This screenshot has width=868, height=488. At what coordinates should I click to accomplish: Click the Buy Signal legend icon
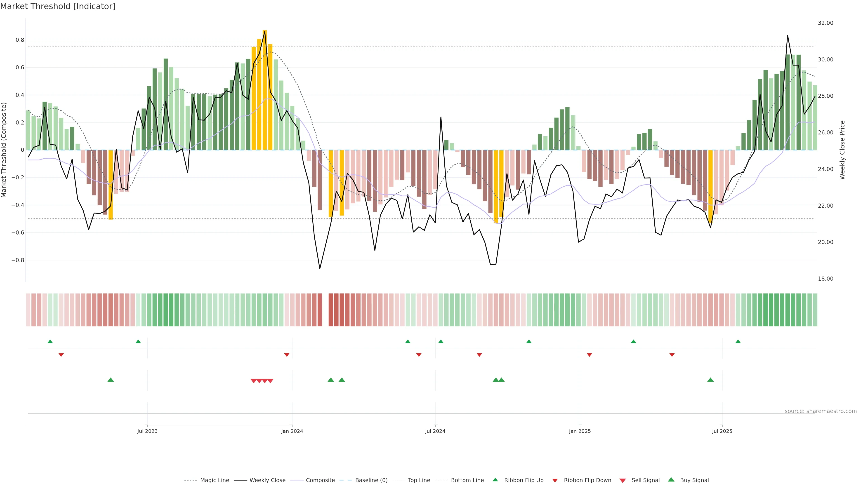point(671,480)
